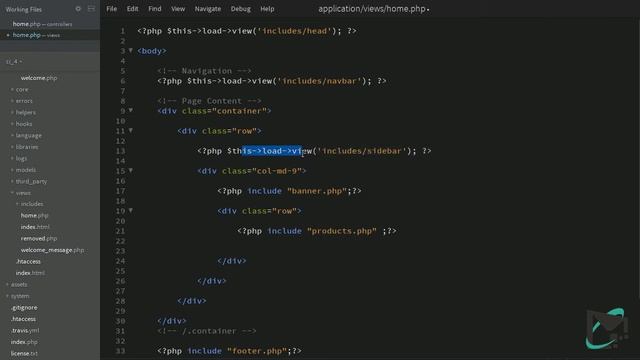Click "products.php" string on line 21

tap(342, 231)
